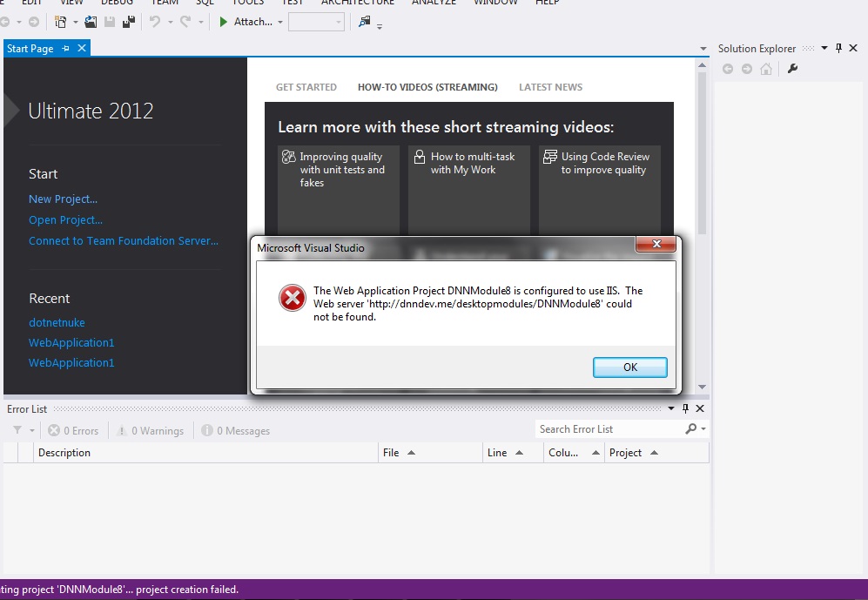Toggle auto-hide pin on Error List
Viewport: 868px width, 600px height.
point(685,408)
